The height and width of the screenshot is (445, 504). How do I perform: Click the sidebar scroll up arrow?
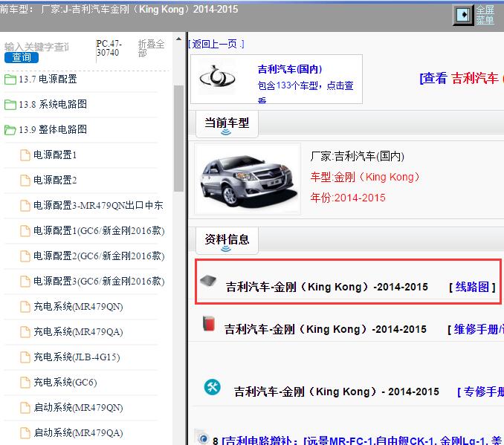coord(178,39)
